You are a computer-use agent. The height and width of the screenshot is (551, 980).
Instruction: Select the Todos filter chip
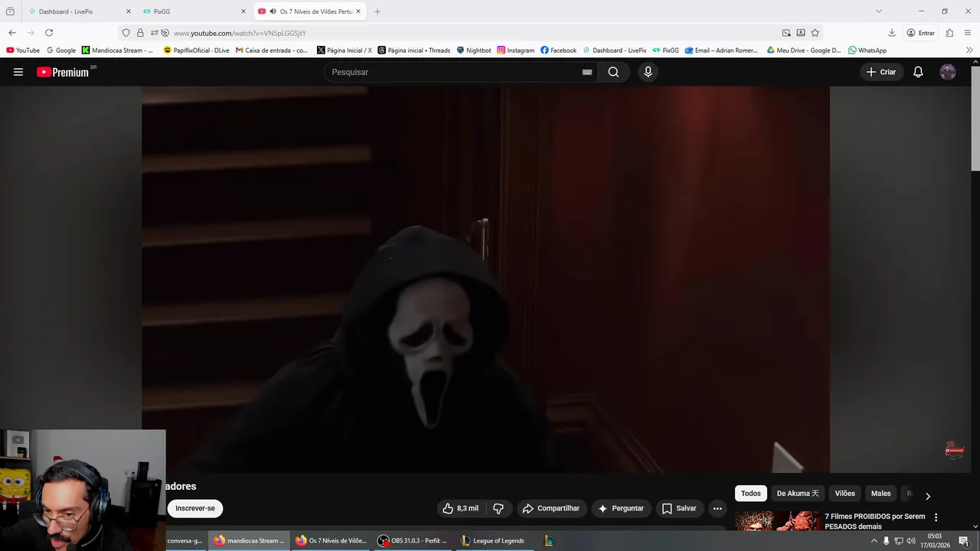751,494
